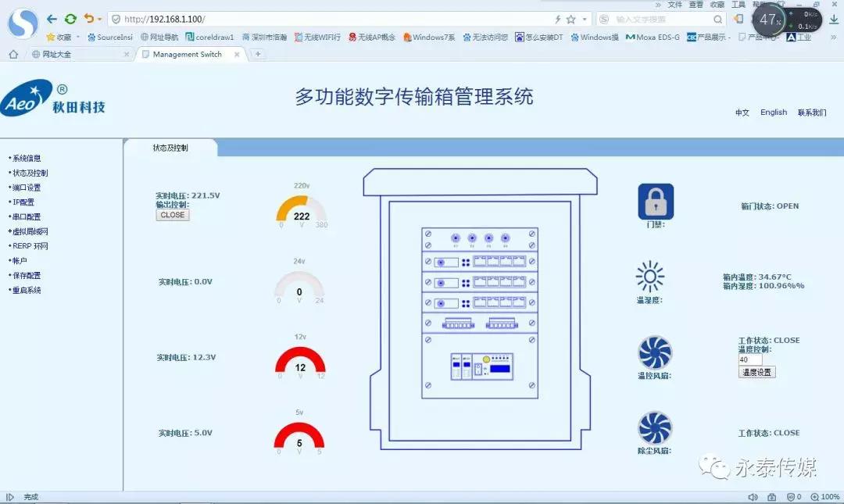The image size is (844, 504).
Task: Click the temperature control fan icon
Action: point(655,352)
